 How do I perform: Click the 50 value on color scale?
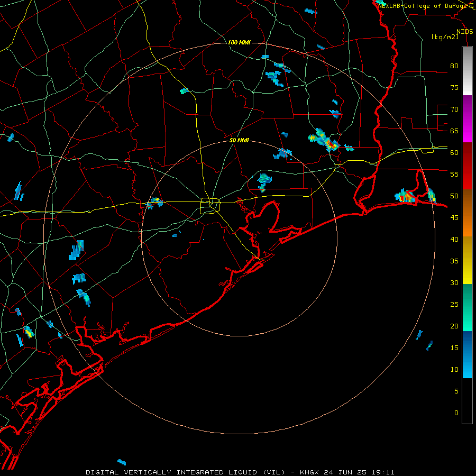454,196
